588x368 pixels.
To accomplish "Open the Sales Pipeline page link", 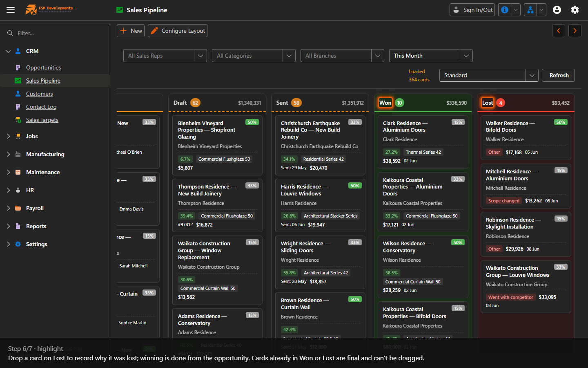I will tap(43, 81).
